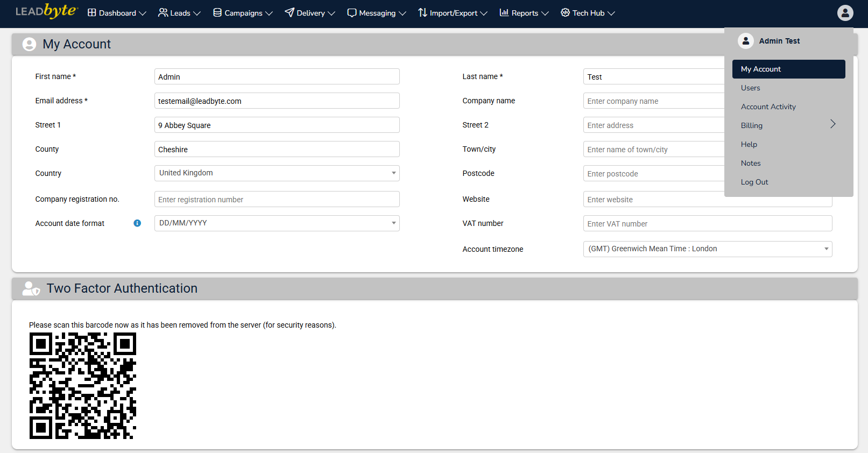Focus the VAT number field

(x=708, y=223)
